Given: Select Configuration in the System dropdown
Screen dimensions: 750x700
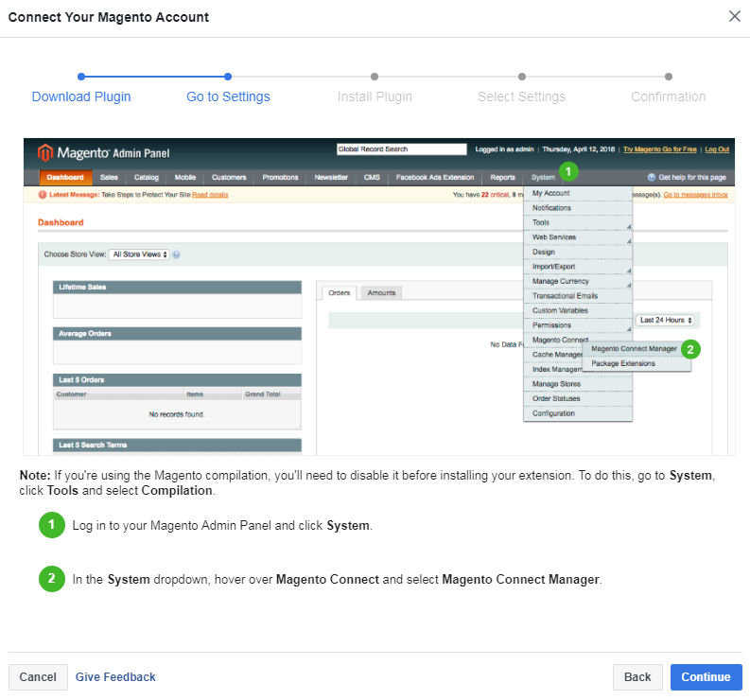Looking at the screenshot, I should tap(578, 413).
